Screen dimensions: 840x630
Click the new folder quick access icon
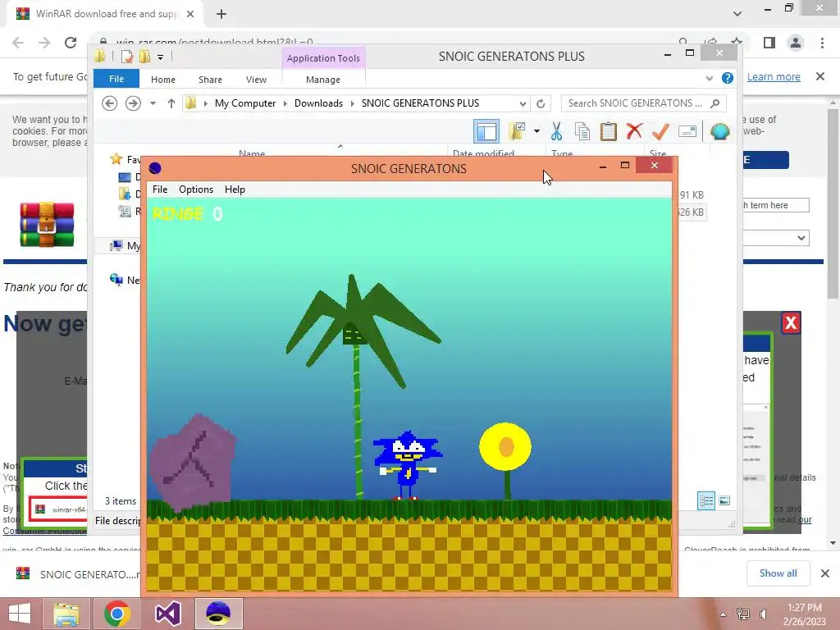coord(144,57)
